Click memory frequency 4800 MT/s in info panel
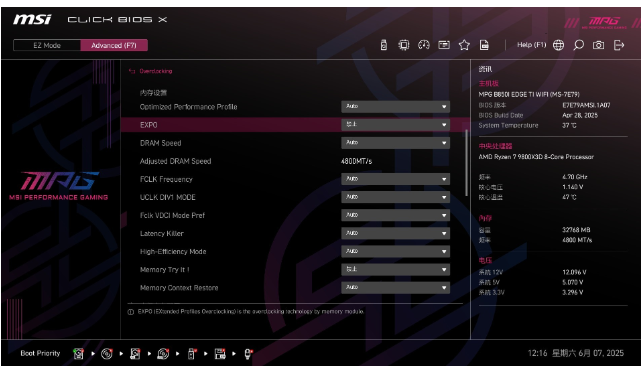The image size is (644, 369). click(577, 240)
